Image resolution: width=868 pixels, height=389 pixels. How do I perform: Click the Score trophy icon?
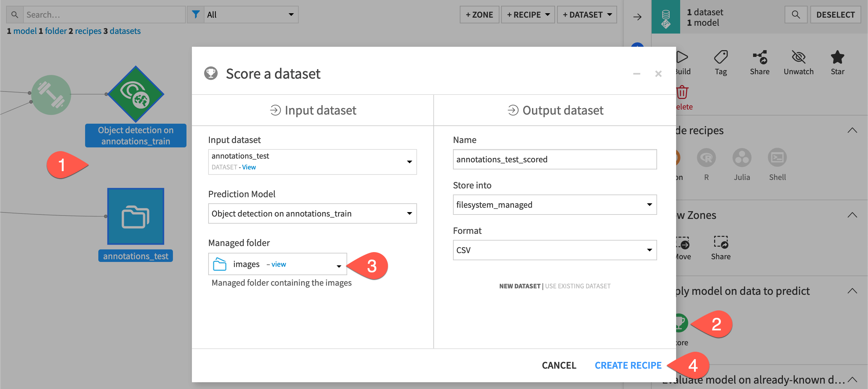681,323
